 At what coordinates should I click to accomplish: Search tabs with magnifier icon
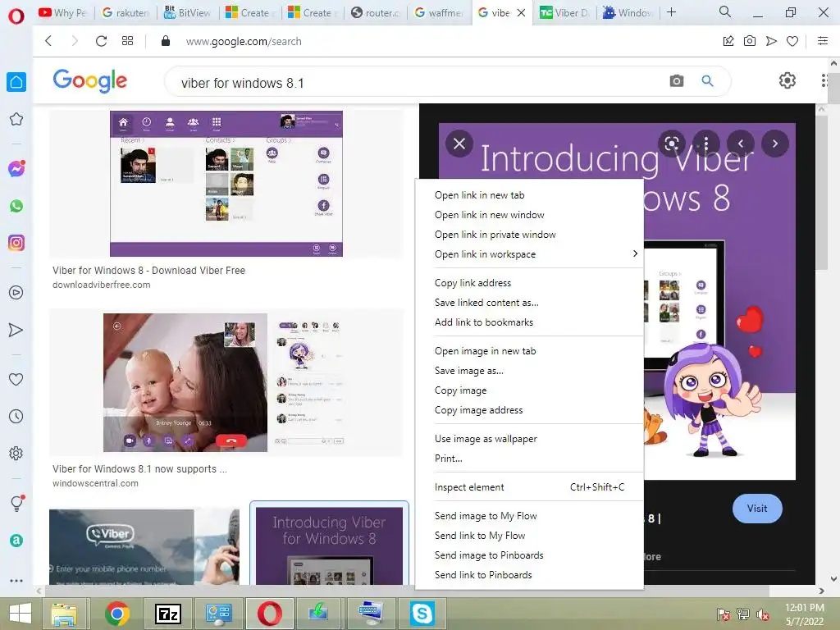click(x=725, y=11)
